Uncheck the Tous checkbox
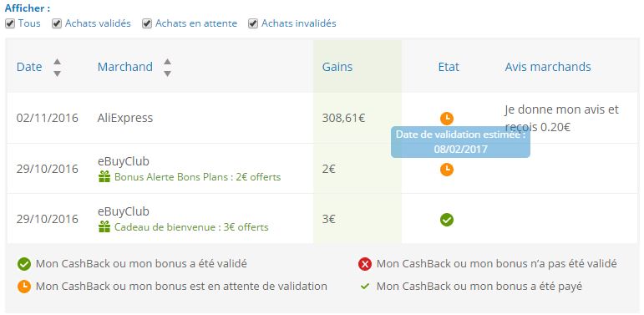 10,24
